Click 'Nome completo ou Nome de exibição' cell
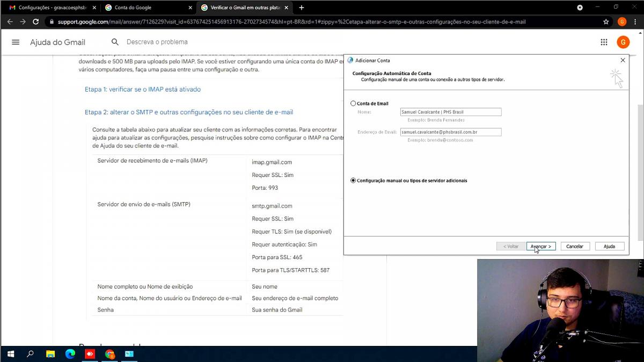Screen dimensions: 644x362 coord(145,287)
